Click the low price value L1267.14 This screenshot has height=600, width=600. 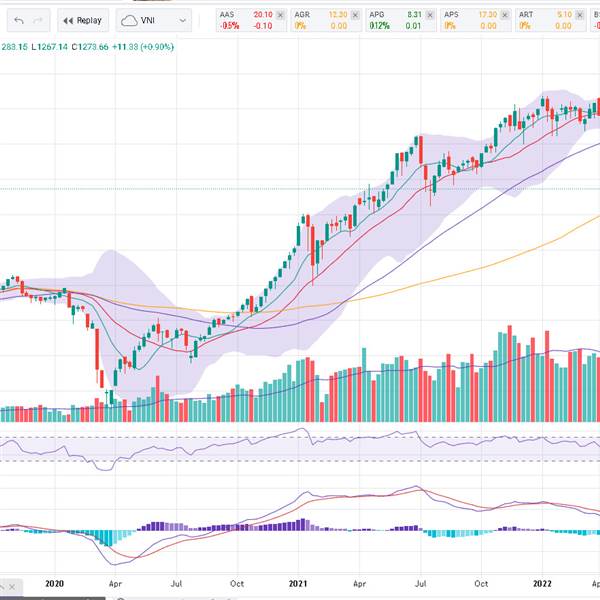[x=50, y=47]
